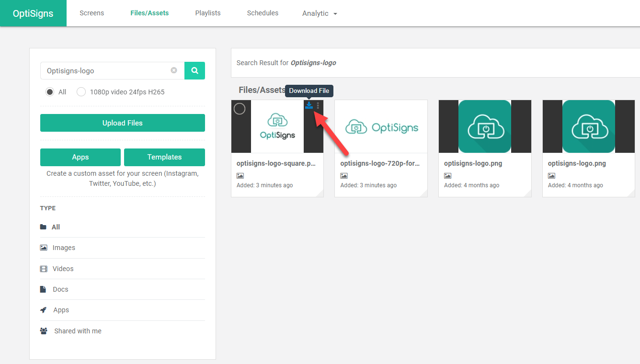Screen dimensions: 640x364
Task: Tick selection circle on optisigns-logo-square thumbnail
Action: tap(240, 109)
